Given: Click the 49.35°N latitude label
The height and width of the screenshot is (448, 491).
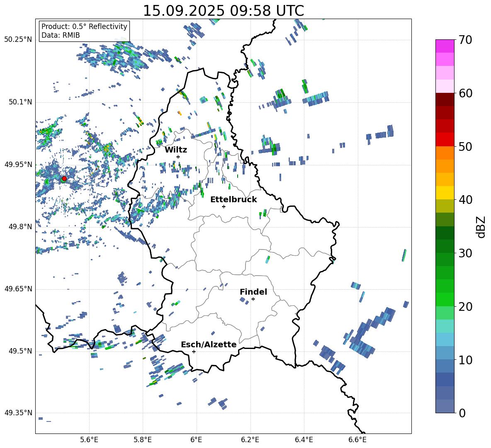Looking at the screenshot, I should (x=18, y=413).
